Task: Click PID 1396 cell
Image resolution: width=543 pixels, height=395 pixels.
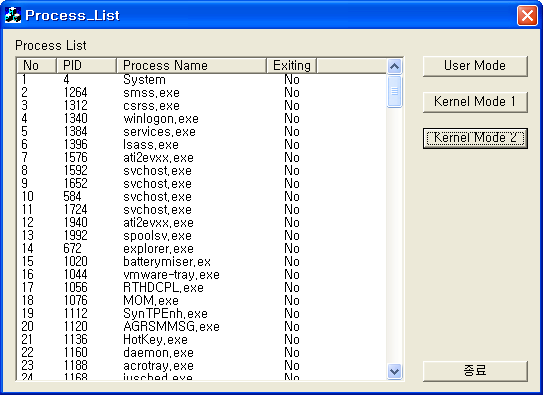Action: click(x=75, y=144)
